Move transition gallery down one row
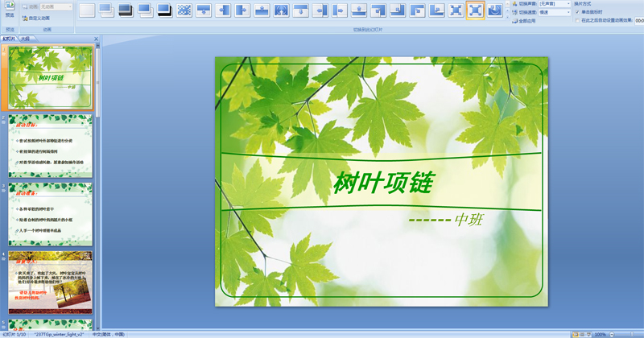 click(508, 10)
